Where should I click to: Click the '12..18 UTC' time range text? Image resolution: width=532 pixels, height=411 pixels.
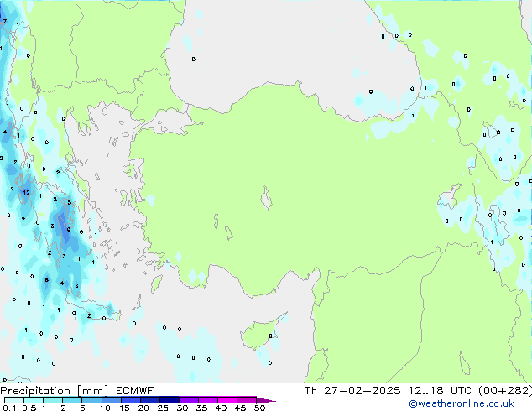pos(440,391)
